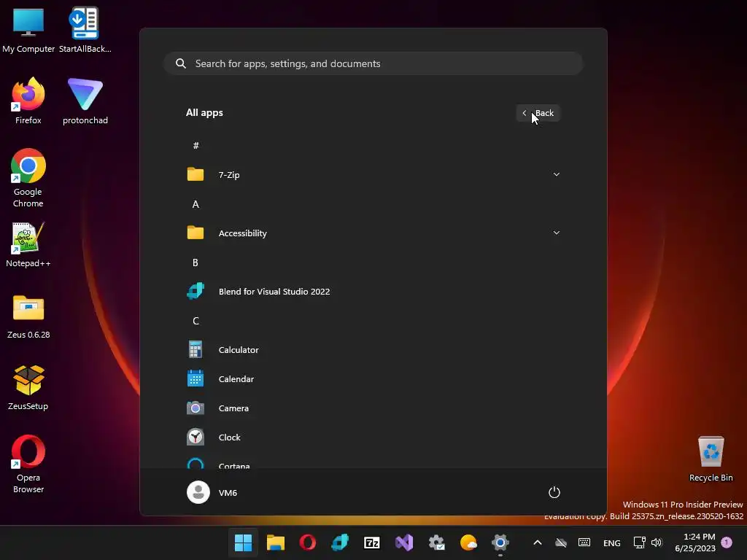Open 7-Zip File Manager on taskbar
The image size is (747, 560).
pos(372,542)
